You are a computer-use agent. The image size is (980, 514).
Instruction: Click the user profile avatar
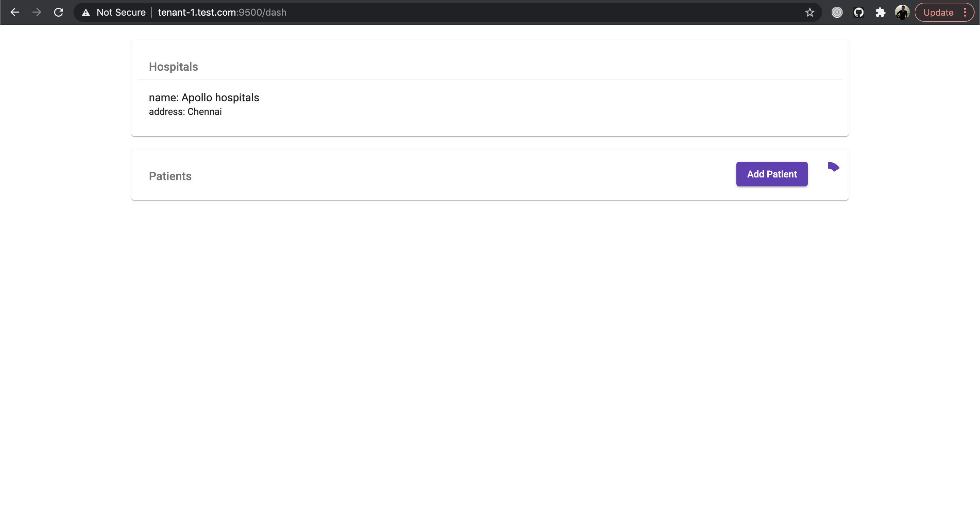902,13
